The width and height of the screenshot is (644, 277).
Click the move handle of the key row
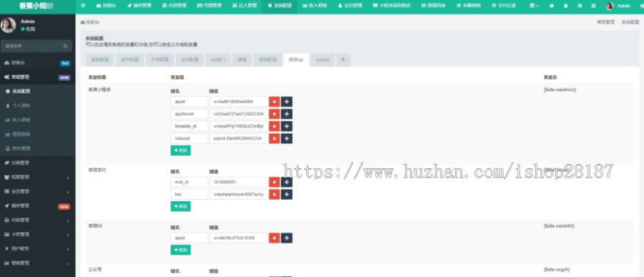pos(287,195)
